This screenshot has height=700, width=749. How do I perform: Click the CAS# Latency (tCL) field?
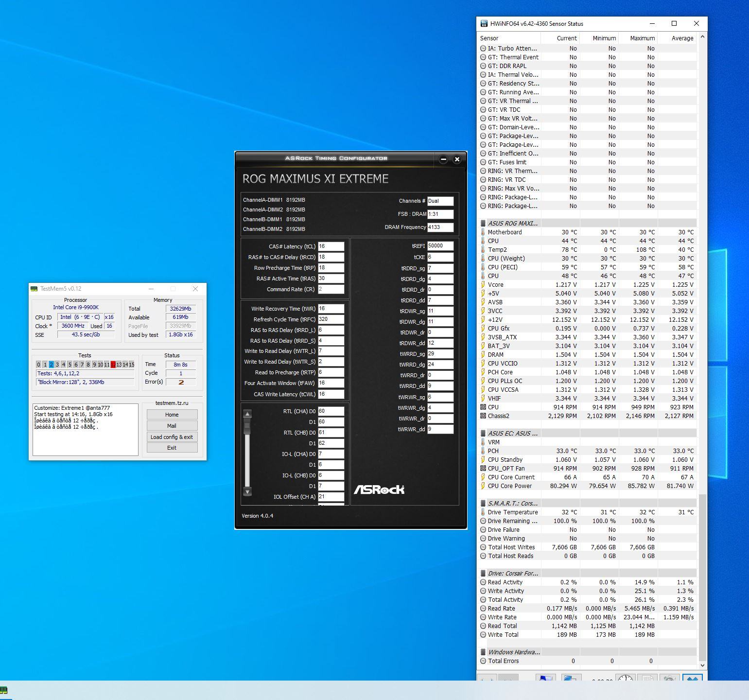(331, 246)
